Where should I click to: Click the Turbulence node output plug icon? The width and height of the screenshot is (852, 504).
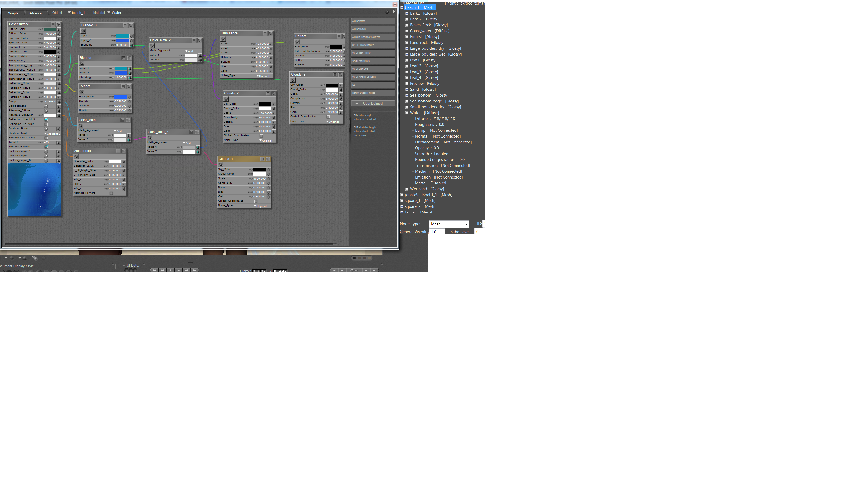point(223,39)
